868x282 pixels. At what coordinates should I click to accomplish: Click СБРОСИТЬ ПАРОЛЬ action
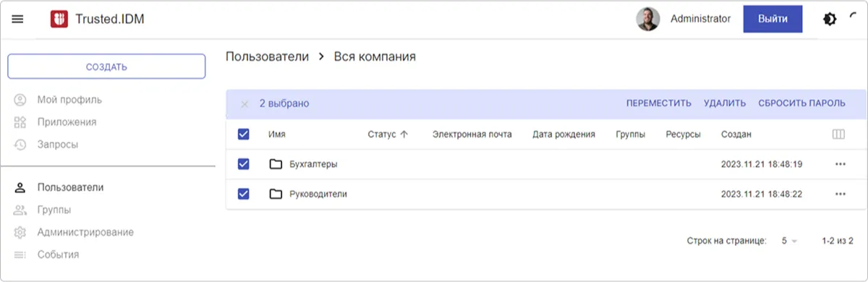(801, 103)
